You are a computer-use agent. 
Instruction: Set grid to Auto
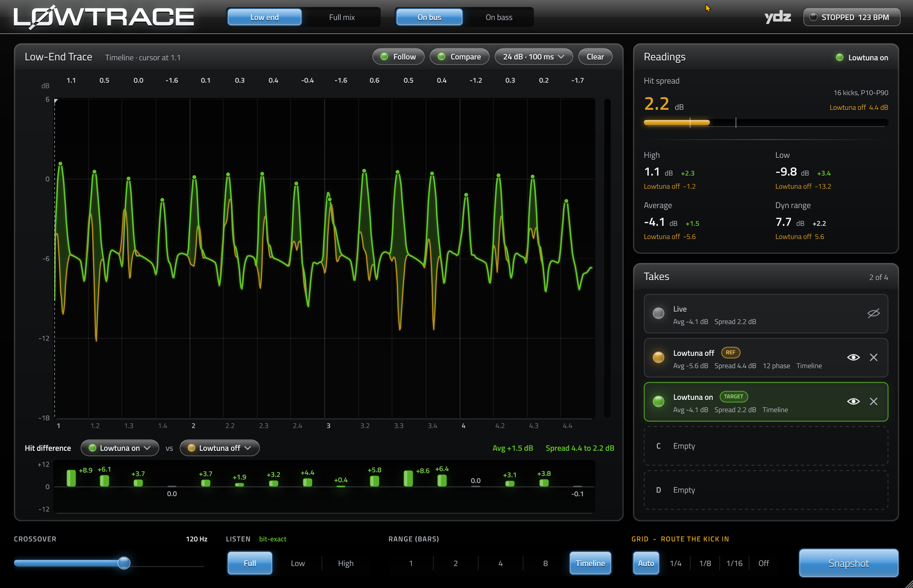click(x=645, y=563)
